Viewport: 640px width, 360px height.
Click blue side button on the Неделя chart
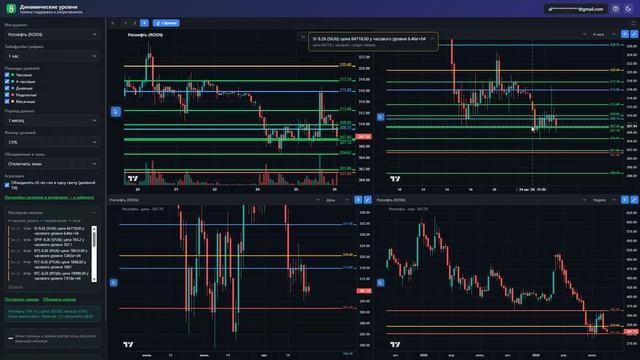pos(380,282)
